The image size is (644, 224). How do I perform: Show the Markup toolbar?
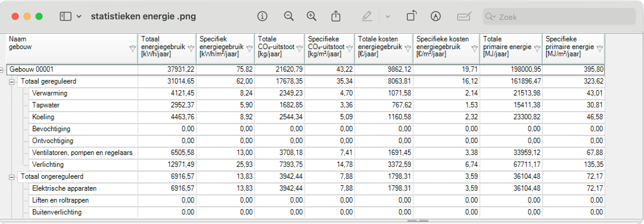[x=435, y=16]
